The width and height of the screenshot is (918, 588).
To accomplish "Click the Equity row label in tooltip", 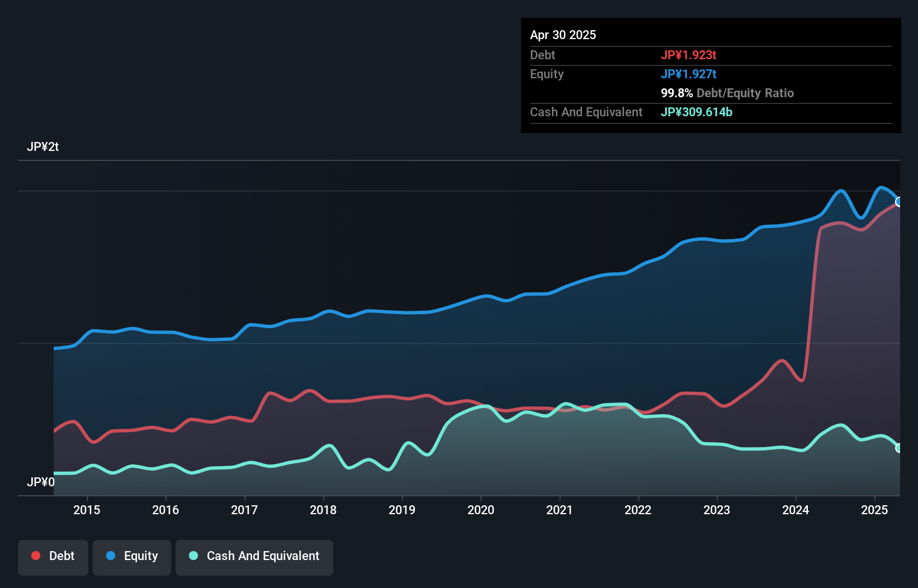I will coord(547,74).
